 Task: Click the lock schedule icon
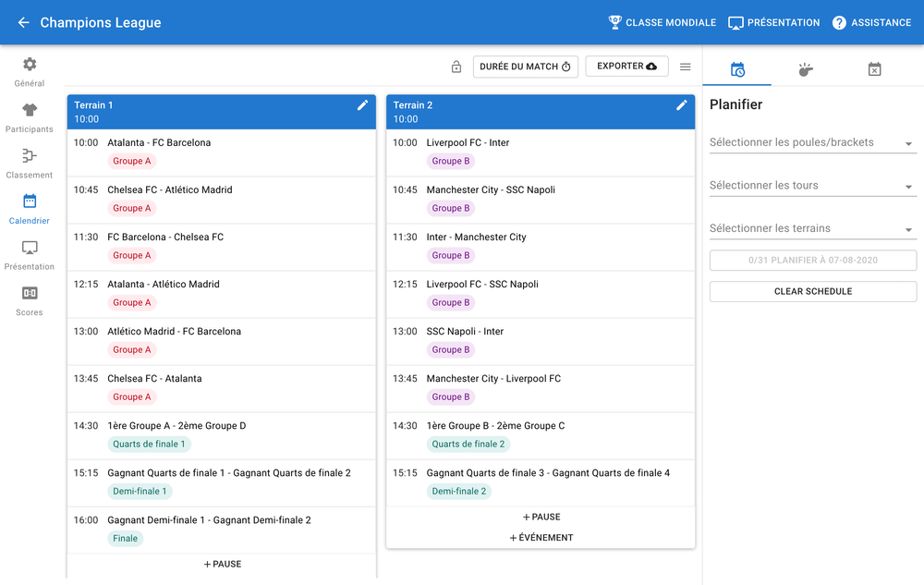tap(456, 67)
